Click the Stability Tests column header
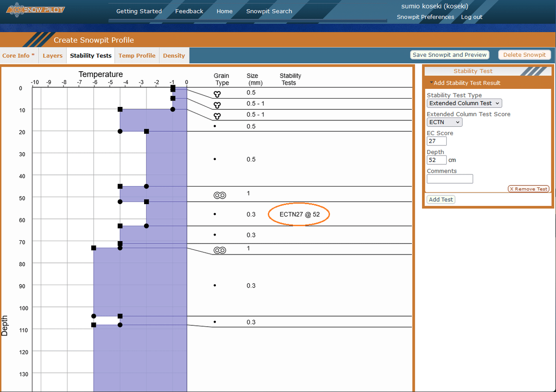The width and height of the screenshot is (556, 392). (290, 79)
